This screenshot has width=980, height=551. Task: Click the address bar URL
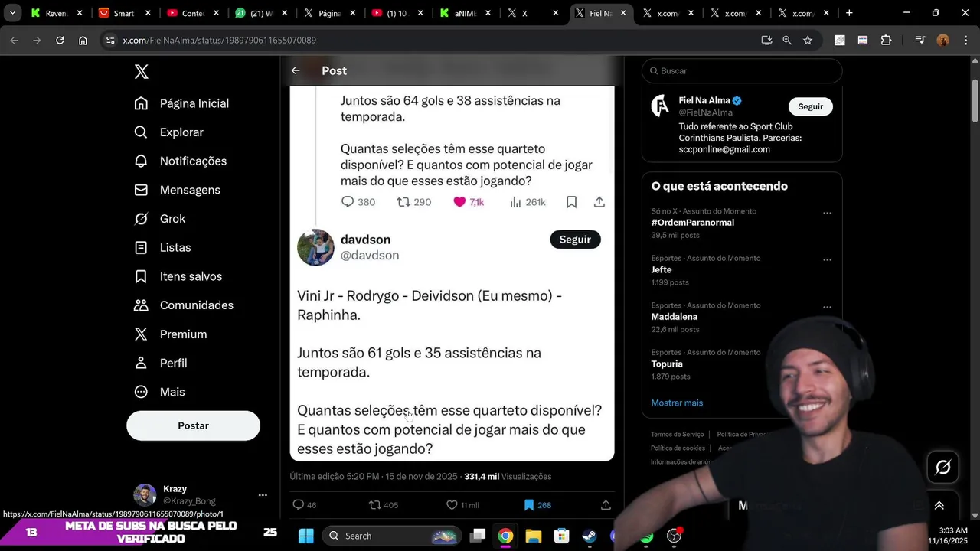pos(219,41)
